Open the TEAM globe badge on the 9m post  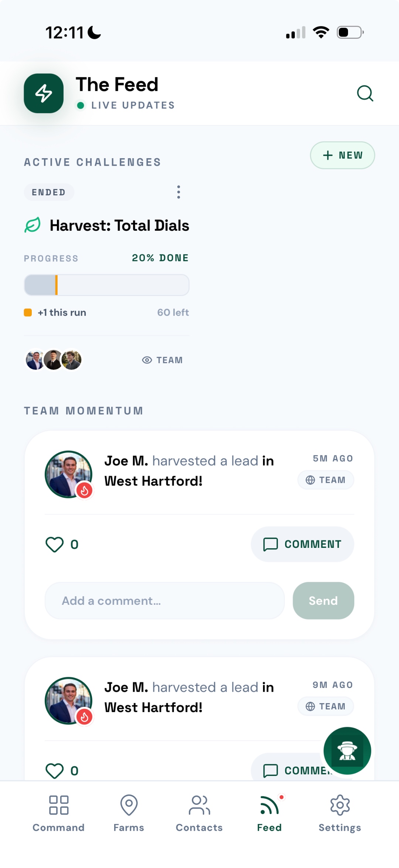point(325,706)
